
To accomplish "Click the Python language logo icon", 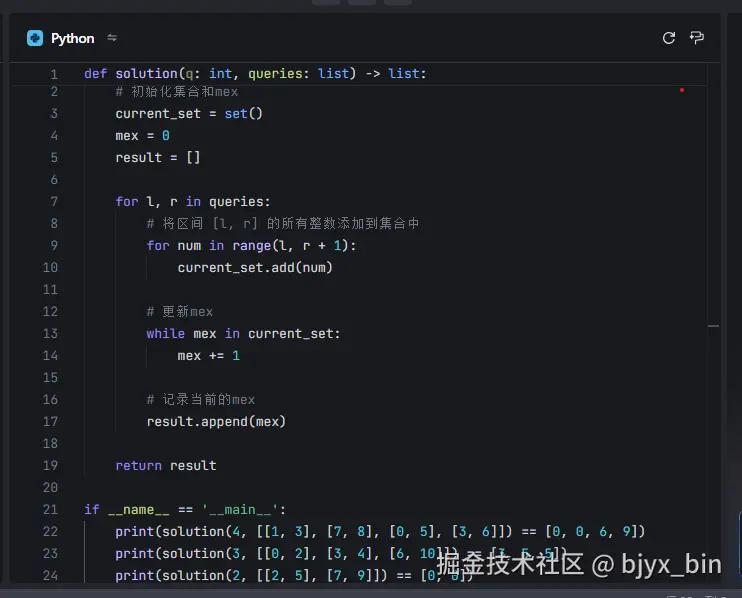I will pos(35,38).
